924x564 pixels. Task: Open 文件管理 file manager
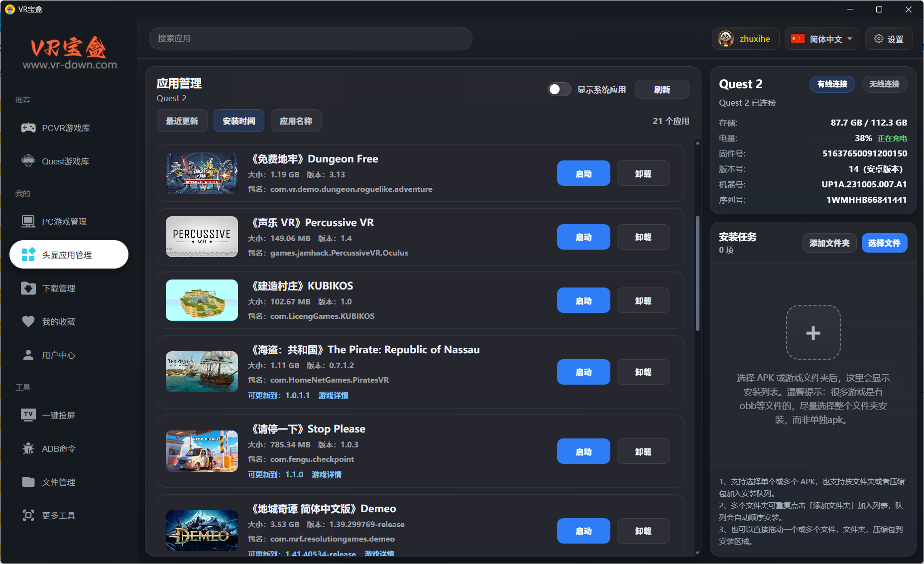pyautogui.click(x=58, y=482)
